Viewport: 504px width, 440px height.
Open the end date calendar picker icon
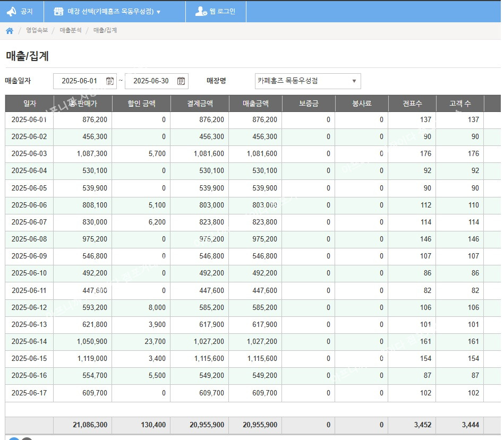click(181, 81)
